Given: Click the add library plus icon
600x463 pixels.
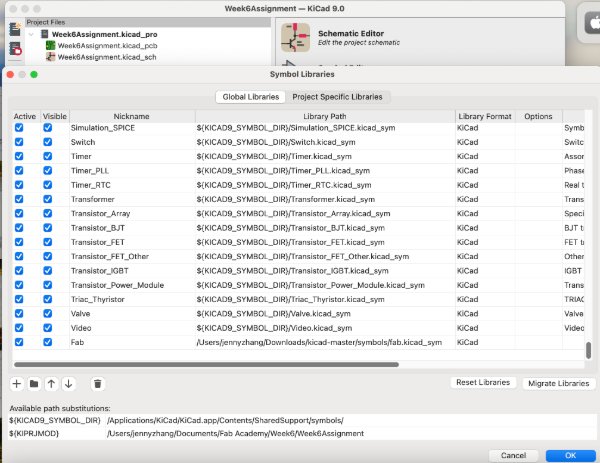Looking at the screenshot, I should pos(16,383).
